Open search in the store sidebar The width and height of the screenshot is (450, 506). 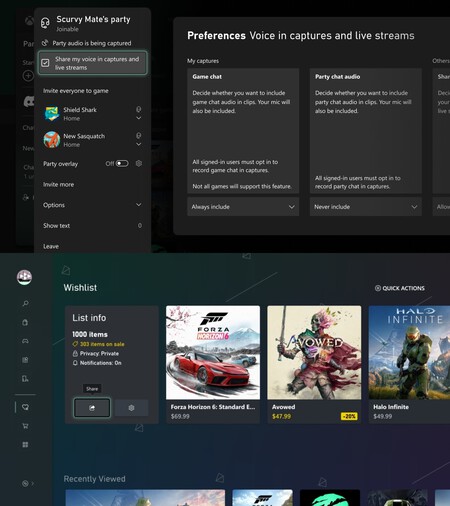tap(25, 303)
